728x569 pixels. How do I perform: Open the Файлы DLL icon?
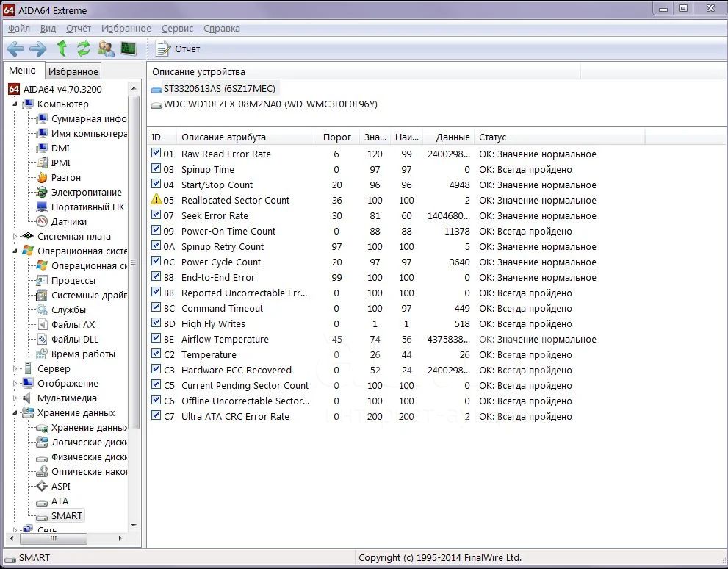click(x=43, y=339)
